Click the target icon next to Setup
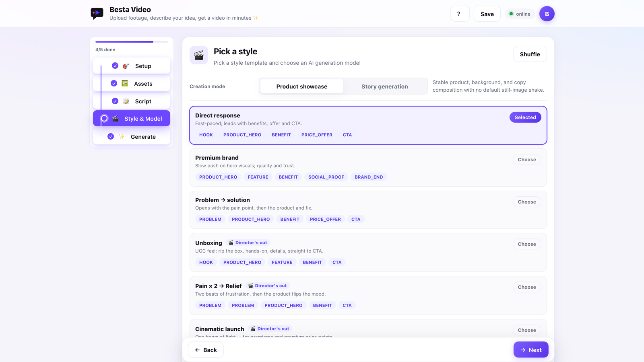This screenshot has width=644, height=362. (x=126, y=66)
